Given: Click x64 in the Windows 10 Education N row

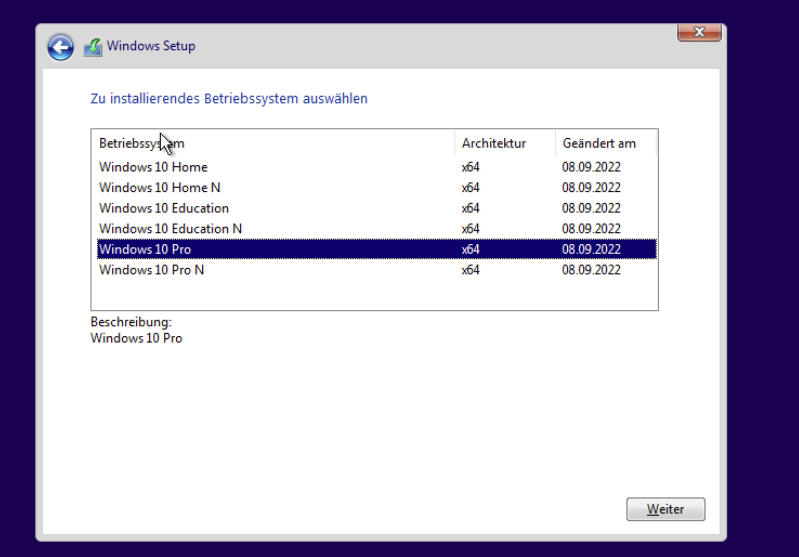Looking at the screenshot, I should tap(470, 229).
